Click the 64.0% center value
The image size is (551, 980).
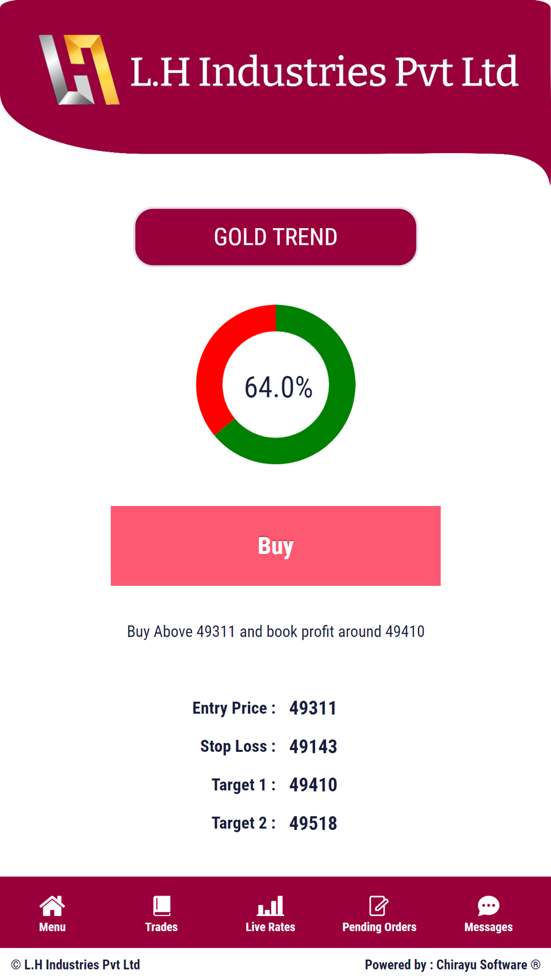click(x=278, y=387)
